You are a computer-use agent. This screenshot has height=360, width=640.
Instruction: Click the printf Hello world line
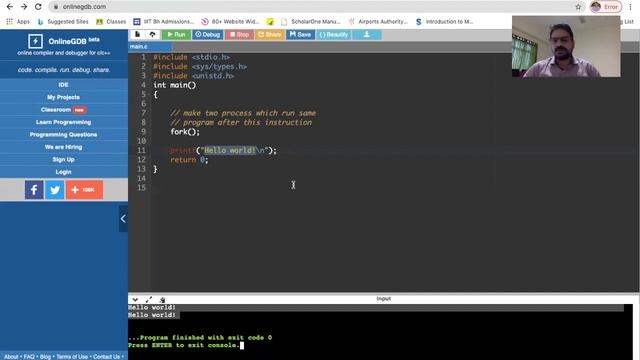point(223,151)
